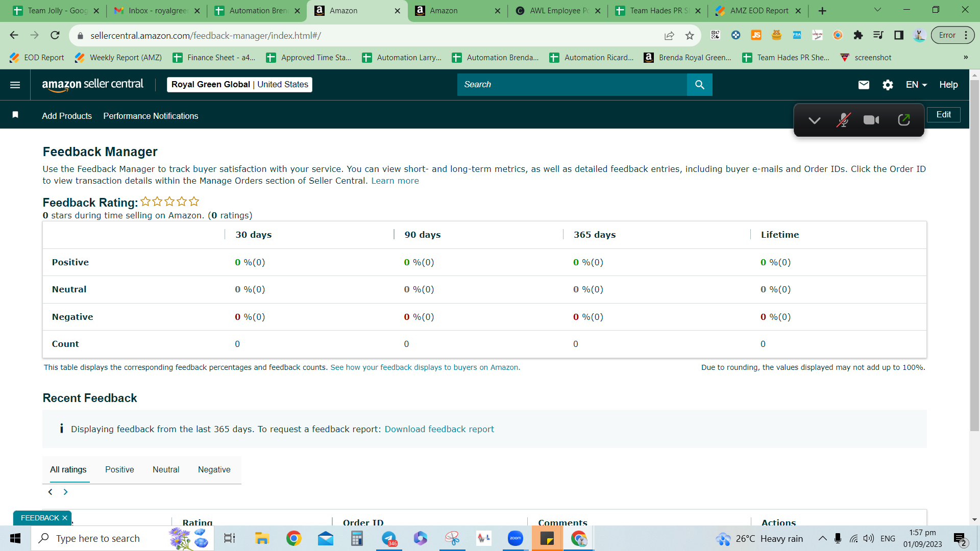This screenshot has width=980, height=551.
Task: Click Download feedback report link
Action: point(439,429)
